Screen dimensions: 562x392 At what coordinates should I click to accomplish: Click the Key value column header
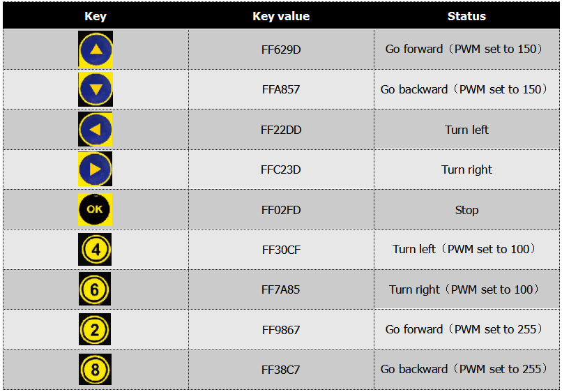(281, 16)
